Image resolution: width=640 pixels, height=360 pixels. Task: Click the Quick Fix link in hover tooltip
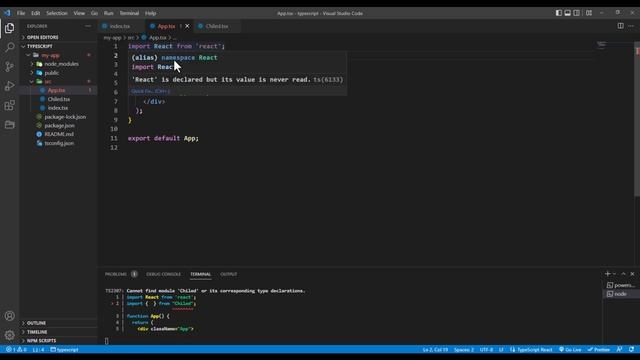coord(150,91)
